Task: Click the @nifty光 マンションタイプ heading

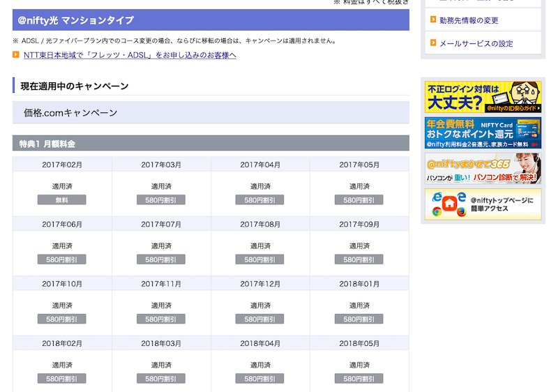Action: pyautogui.click(x=211, y=20)
